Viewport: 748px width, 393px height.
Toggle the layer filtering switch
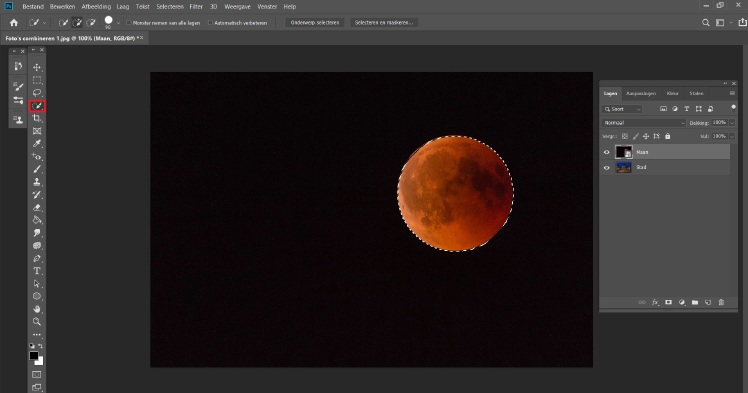tap(733, 108)
